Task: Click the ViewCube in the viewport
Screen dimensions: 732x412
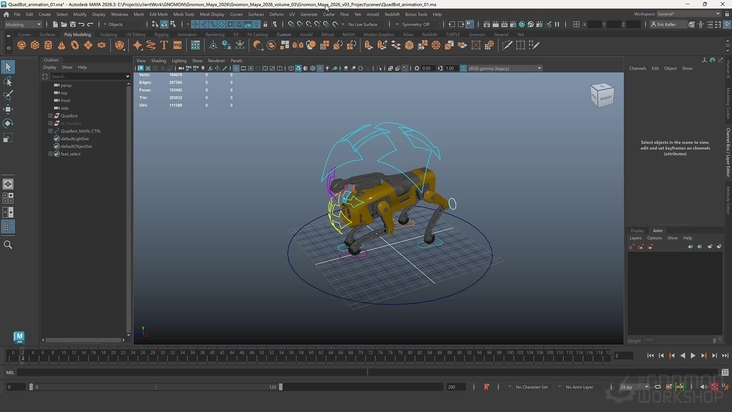Action: [602, 94]
